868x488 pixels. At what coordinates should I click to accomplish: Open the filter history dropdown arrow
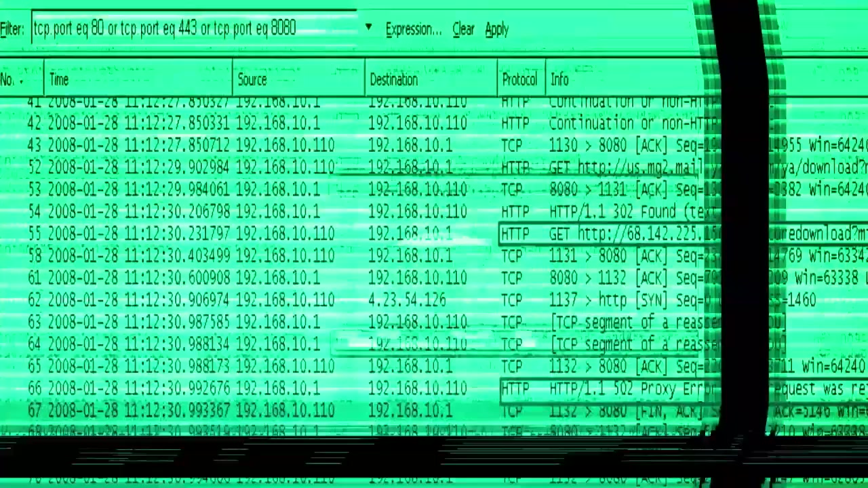[368, 28]
